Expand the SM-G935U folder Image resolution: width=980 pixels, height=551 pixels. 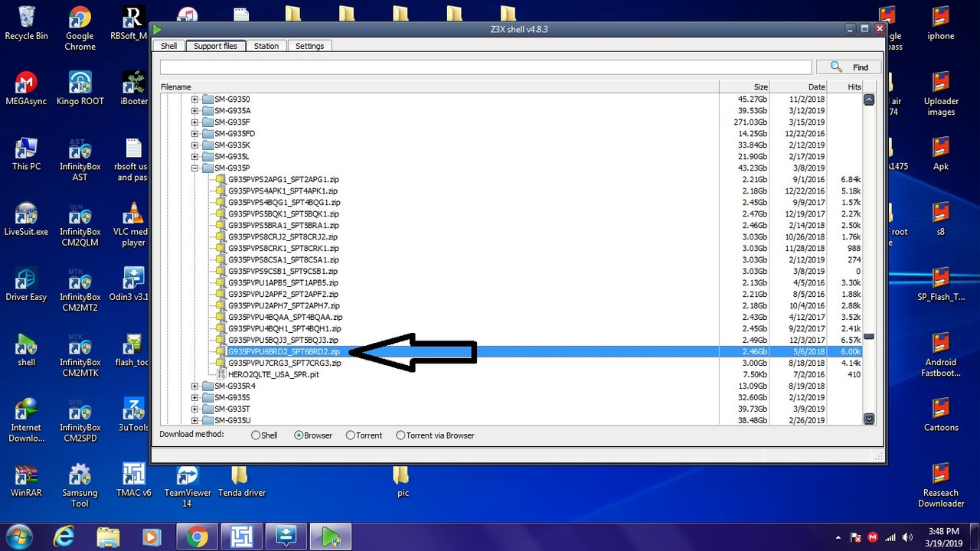pos(194,421)
